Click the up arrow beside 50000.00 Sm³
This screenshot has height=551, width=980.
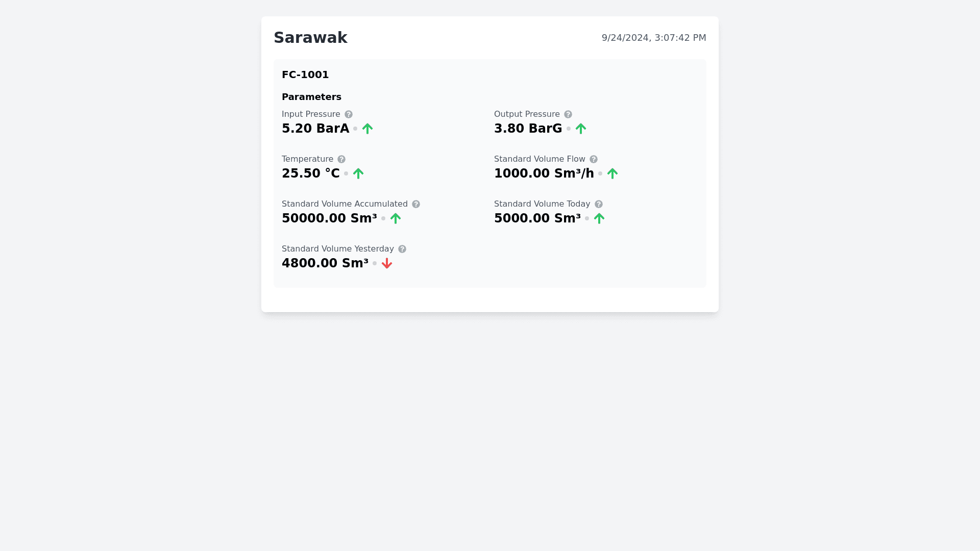(396, 218)
